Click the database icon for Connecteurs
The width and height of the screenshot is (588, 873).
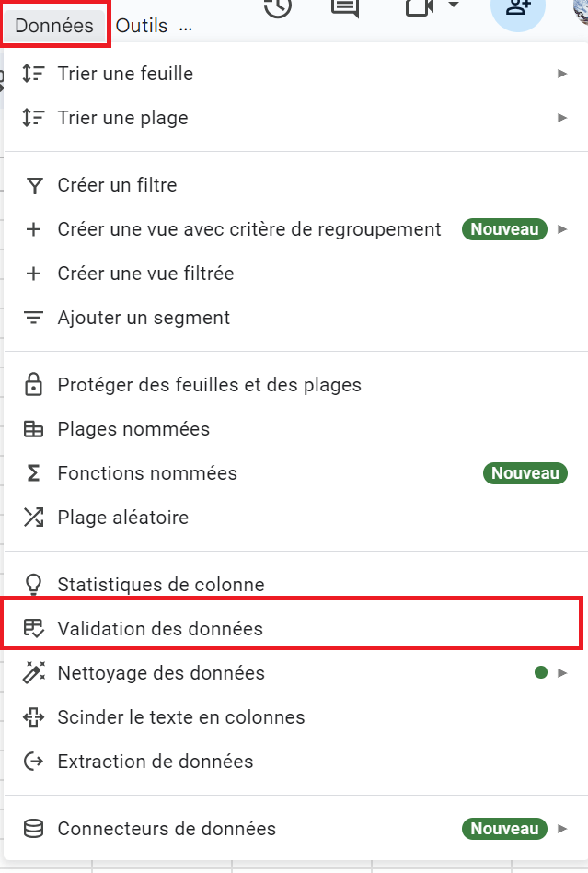click(x=33, y=829)
